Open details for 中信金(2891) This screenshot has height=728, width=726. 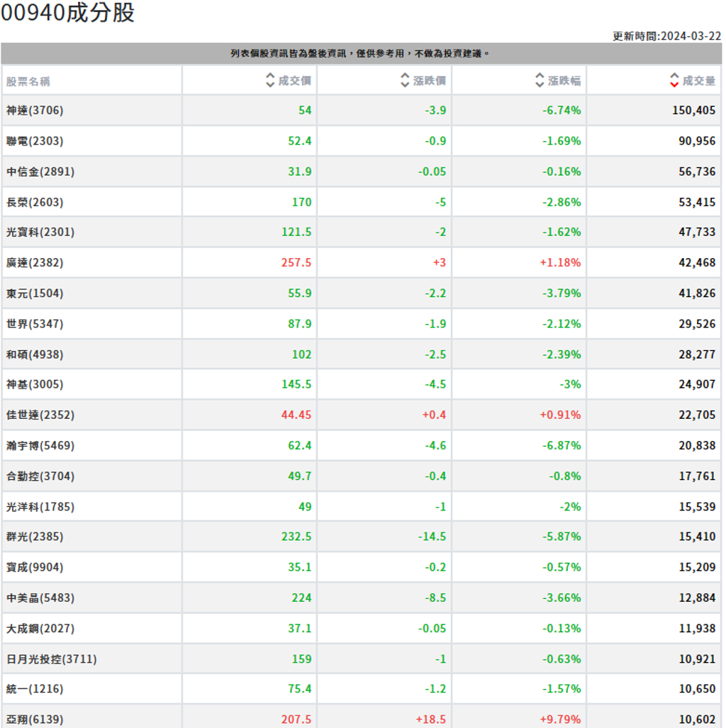coord(34,172)
